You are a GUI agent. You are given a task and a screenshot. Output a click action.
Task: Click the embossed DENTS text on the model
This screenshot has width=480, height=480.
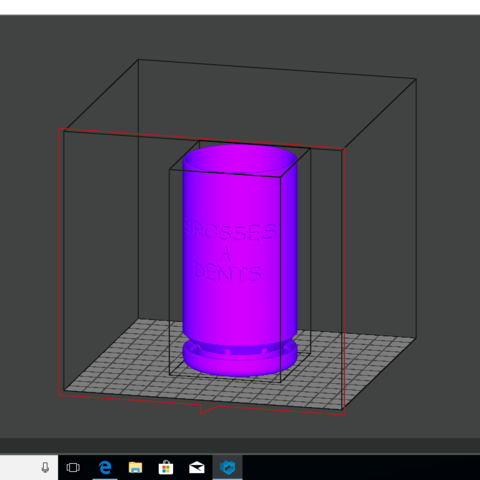click(x=228, y=273)
